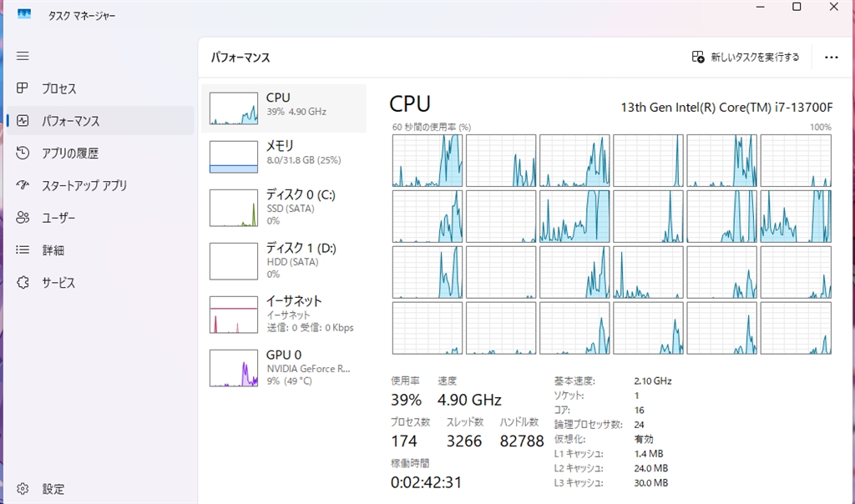Toggle the hamburger navigation menu

click(x=23, y=56)
